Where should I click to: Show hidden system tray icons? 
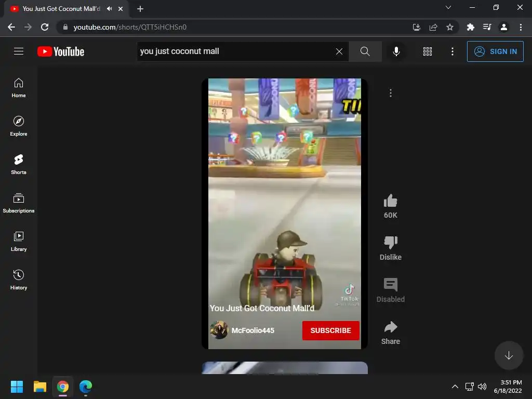click(x=455, y=387)
